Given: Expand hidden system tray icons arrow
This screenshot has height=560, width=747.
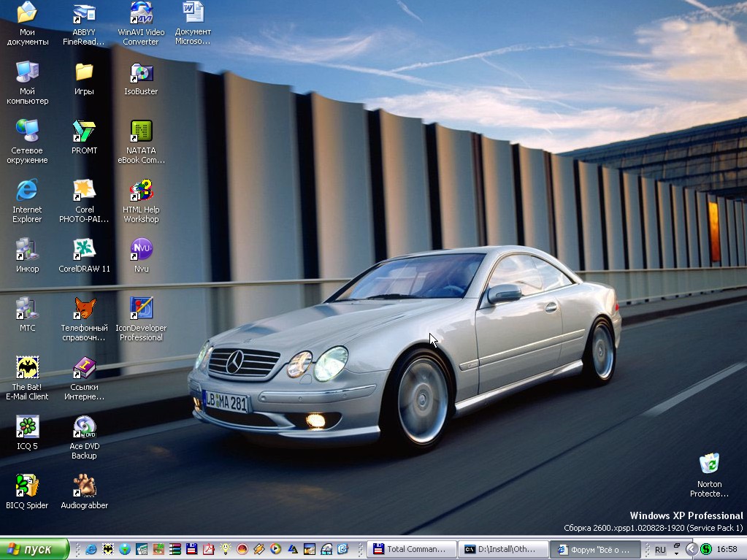Looking at the screenshot, I should [x=691, y=549].
